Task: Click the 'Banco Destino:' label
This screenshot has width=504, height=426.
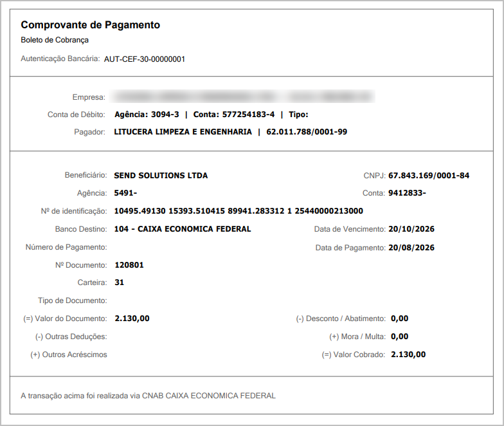Action: pyautogui.click(x=81, y=229)
